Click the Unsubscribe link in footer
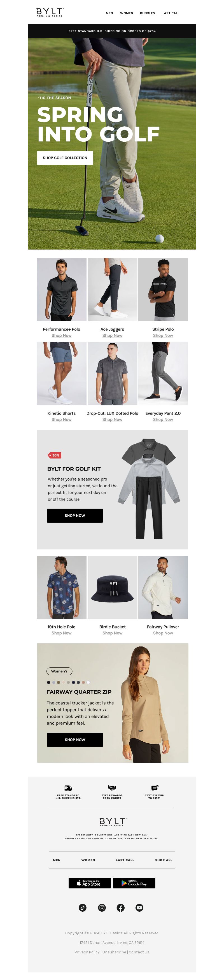Image resolution: width=224 pixels, height=980 pixels. (x=114, y=952)
